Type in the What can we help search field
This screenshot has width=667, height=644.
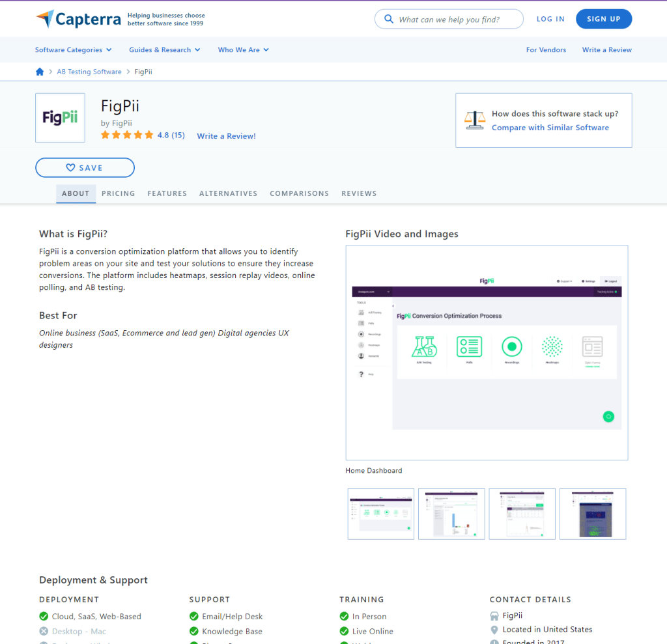click(x=456, y=20)
